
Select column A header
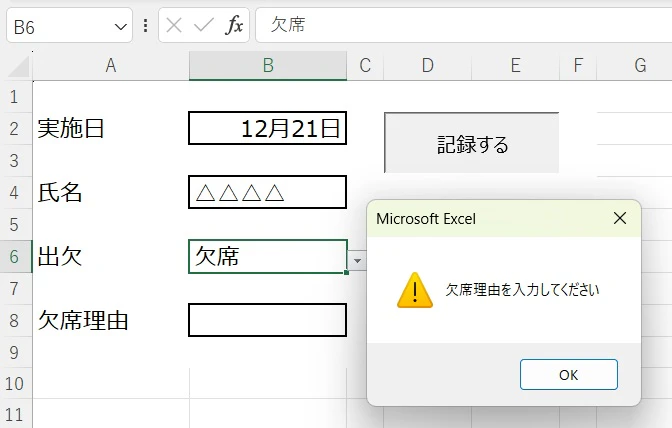click(x=111, y=66)
